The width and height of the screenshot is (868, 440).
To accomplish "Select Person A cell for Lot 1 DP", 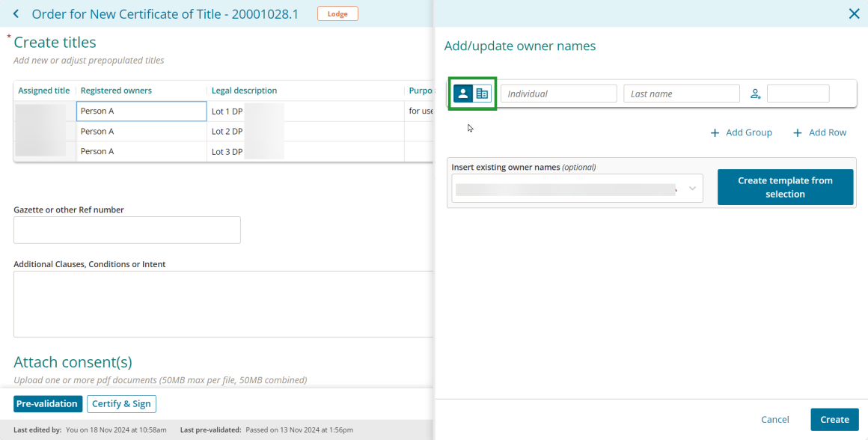I will click(141, 111).
